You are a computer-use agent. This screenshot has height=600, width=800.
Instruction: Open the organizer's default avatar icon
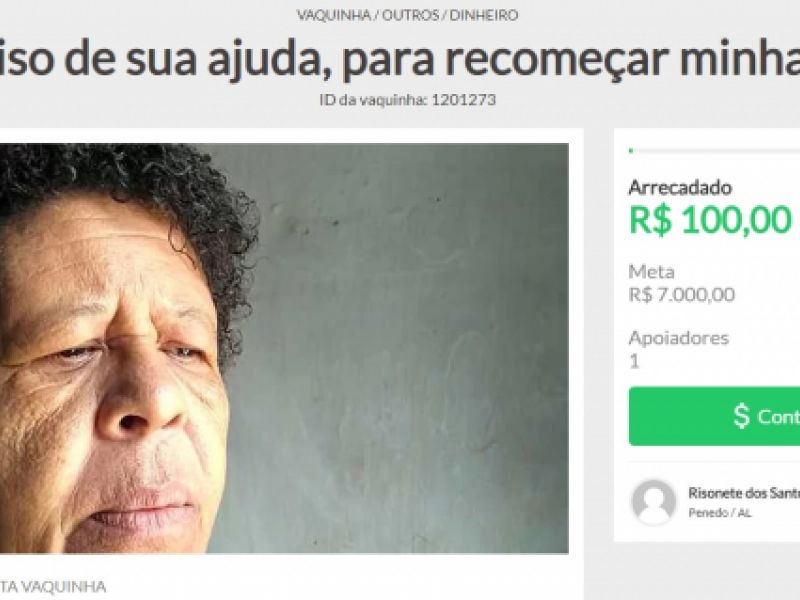pyautogui.click(x=653, y=502)
